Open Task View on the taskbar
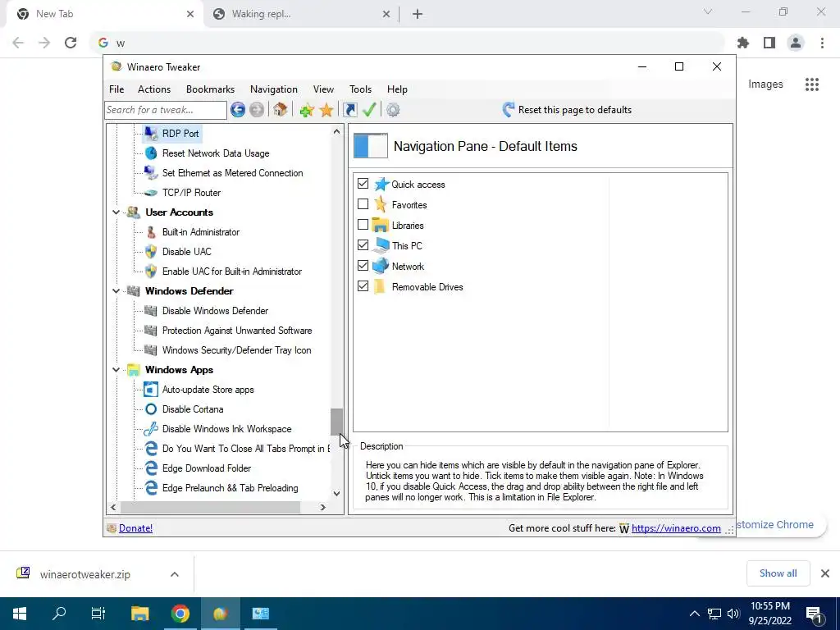 tap(98, 614)
